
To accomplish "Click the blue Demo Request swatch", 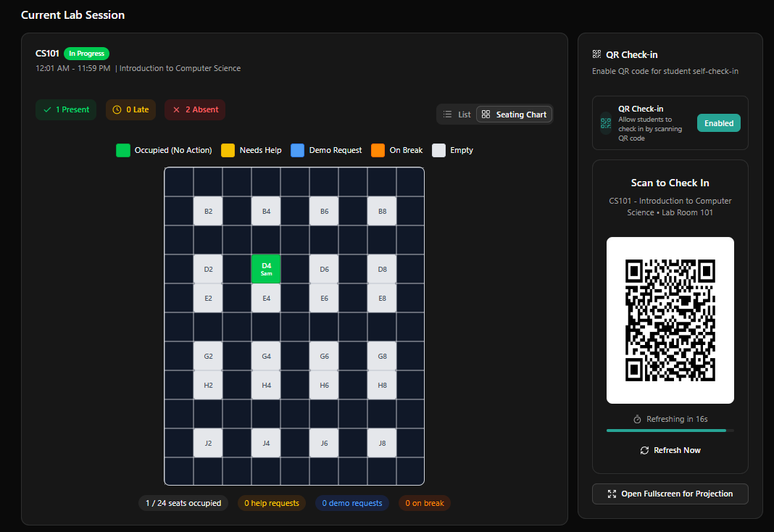I will click(298, 151).
